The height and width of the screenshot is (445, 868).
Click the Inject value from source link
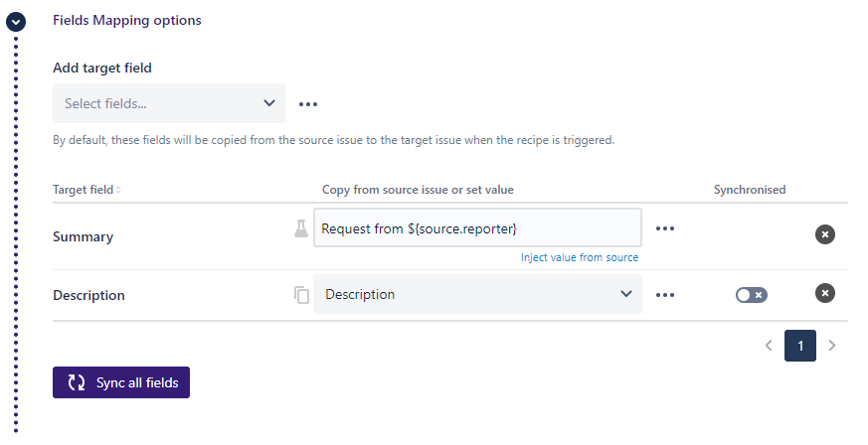pyautogui.click(x=580, y=257)
